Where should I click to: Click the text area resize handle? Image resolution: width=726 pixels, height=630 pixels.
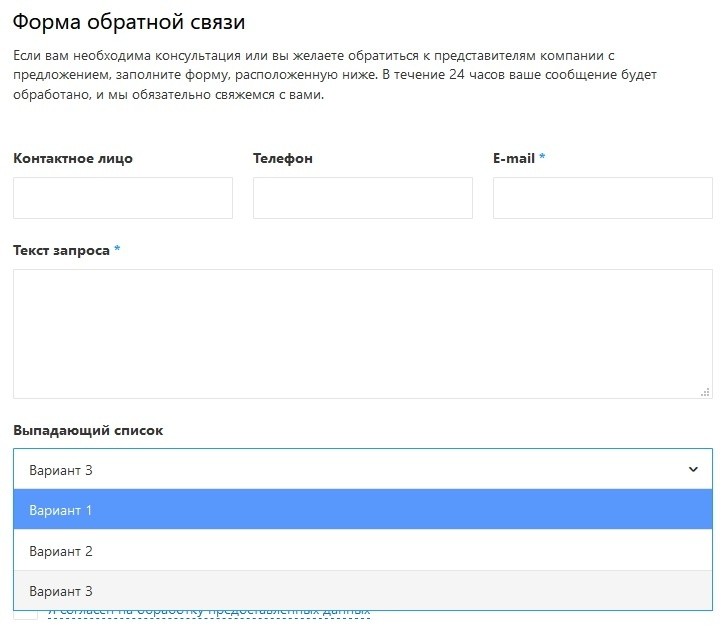pos(706,392)
